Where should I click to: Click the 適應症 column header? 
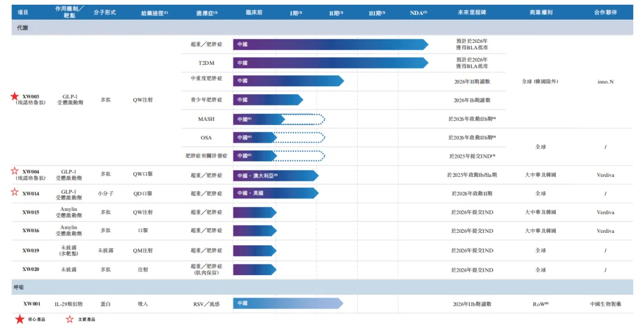coord(206,13)
